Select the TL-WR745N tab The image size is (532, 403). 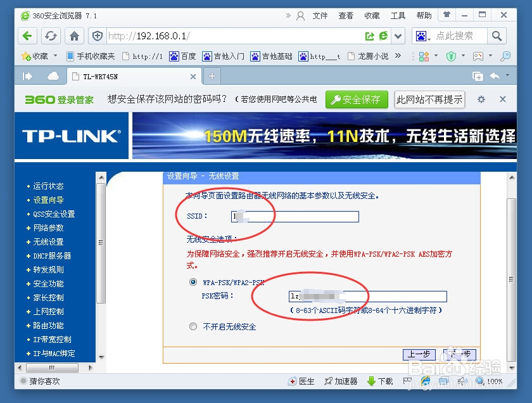tap(134, 77)
